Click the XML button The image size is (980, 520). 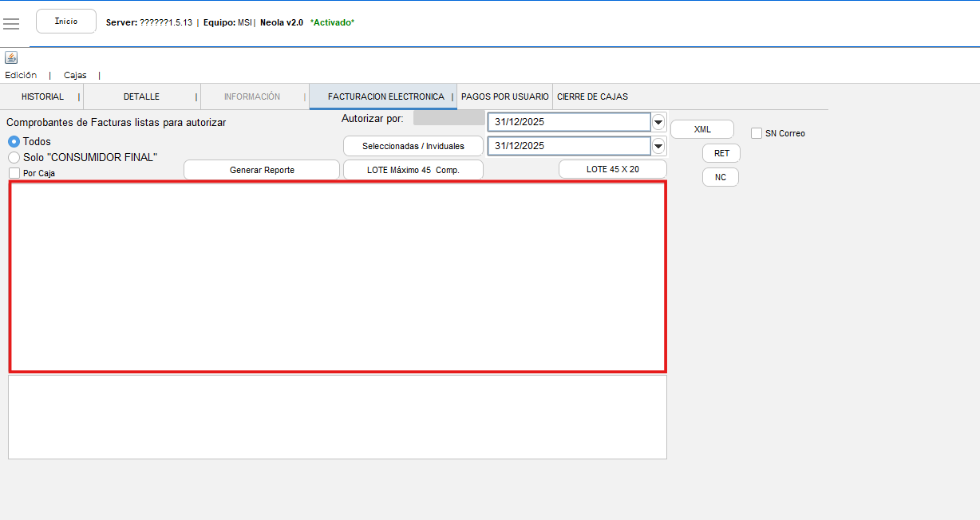701,129
